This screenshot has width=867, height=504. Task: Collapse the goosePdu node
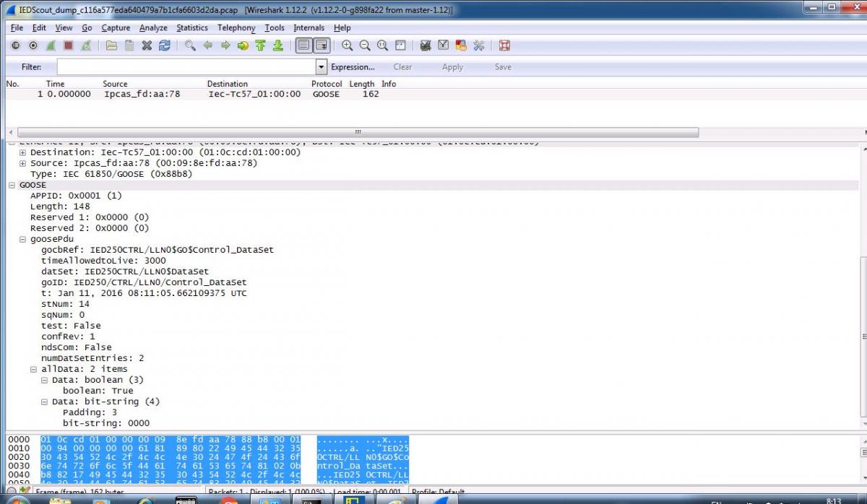[x=22, y=239]
